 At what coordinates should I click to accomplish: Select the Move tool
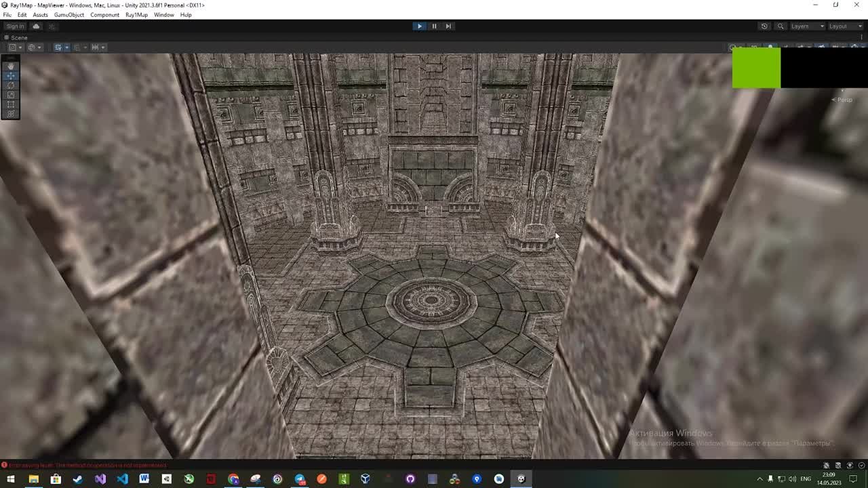point(10,76)
